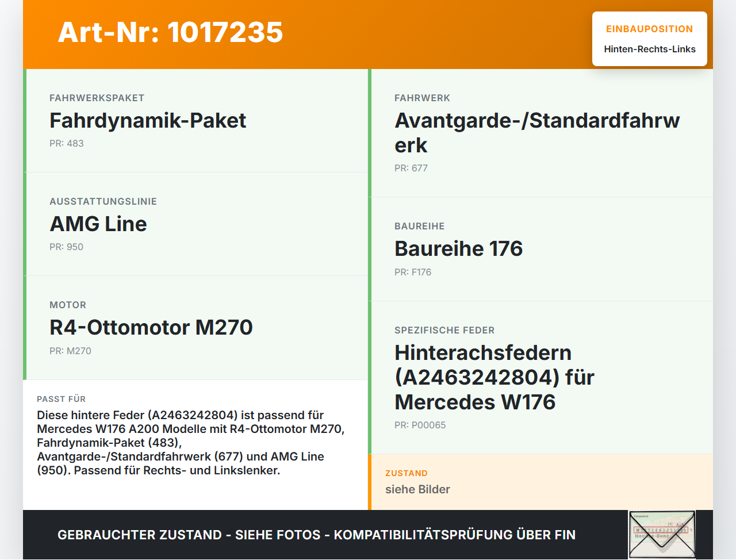The width and height of the screenshot is (736, 560).
Task: Click the 'FAHRWERKSPAKET' label
Action: pos(97,98)
